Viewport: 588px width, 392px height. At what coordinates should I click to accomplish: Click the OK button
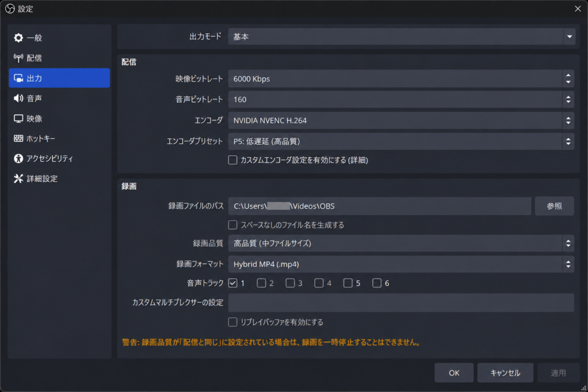coord(454,373)
